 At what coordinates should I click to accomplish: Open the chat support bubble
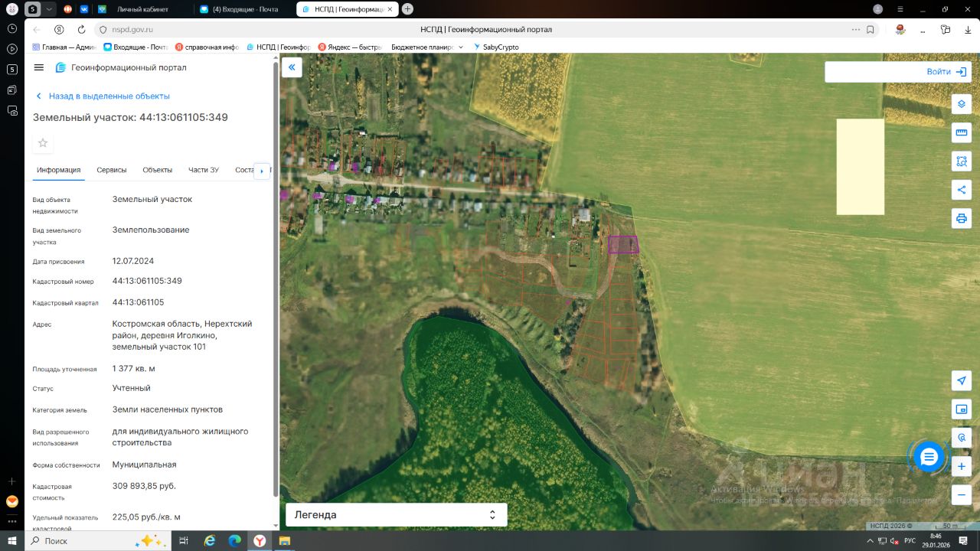[x=929, y=457]
